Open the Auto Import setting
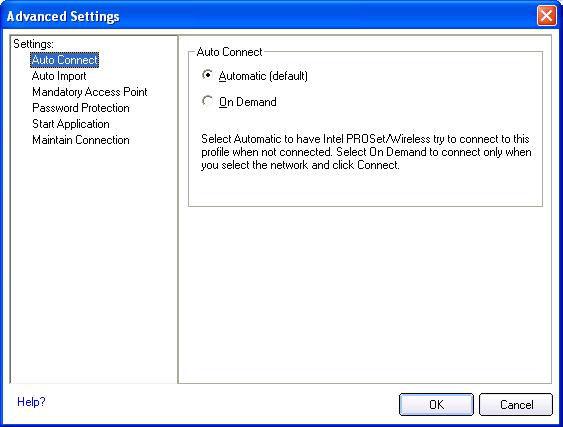This screenshot has height=427, width=563. [x=59, y=76]
